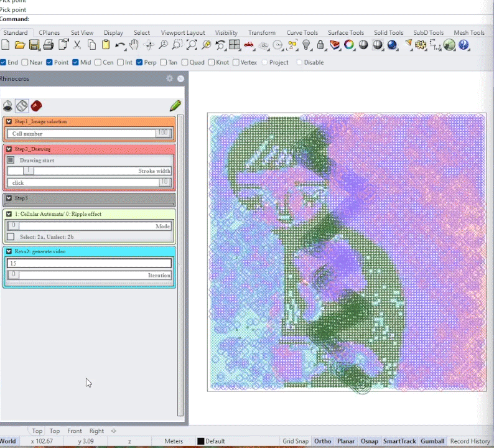The image size is (494, 448).
Task: Disable the Mid osnap checkbox
Action: pyautogui.click(x=75, y=62)
